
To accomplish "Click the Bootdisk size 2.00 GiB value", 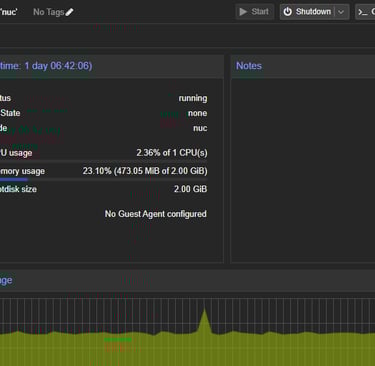I will point(190,189).
